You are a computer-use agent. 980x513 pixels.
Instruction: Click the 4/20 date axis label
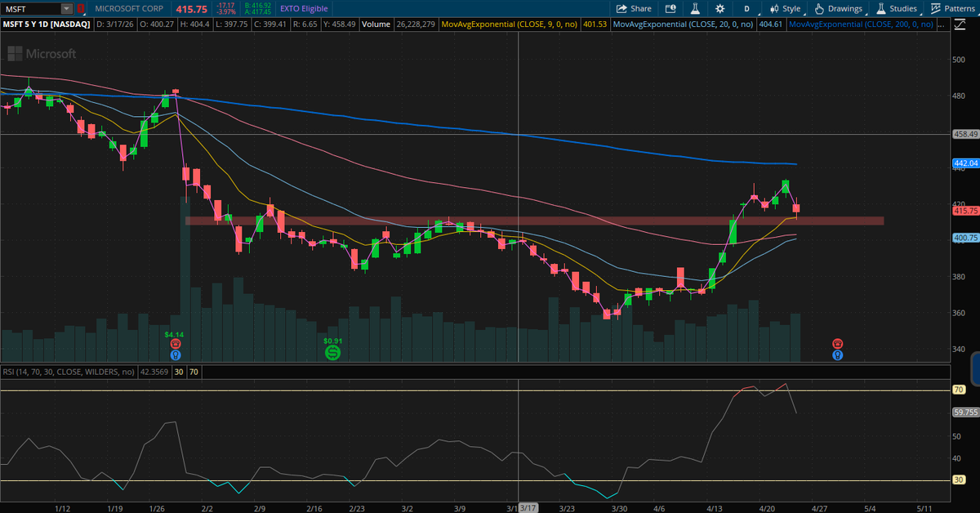tap(765, 507)
